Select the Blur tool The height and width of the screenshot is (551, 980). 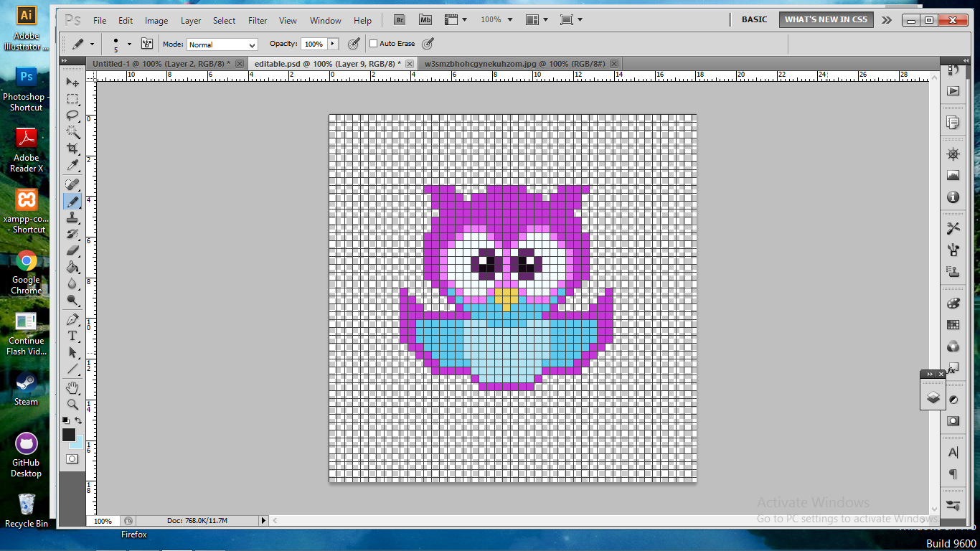click(72, 284)
